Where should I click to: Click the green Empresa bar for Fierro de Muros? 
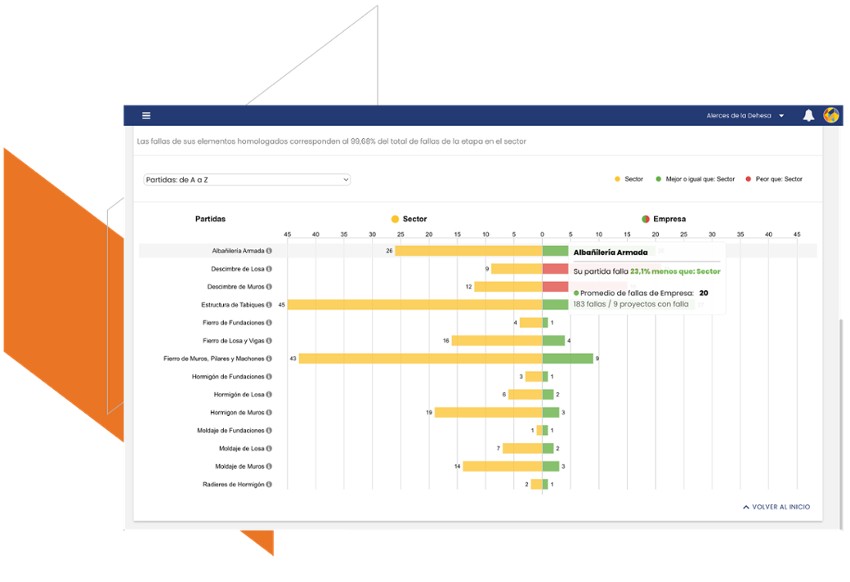567,359
